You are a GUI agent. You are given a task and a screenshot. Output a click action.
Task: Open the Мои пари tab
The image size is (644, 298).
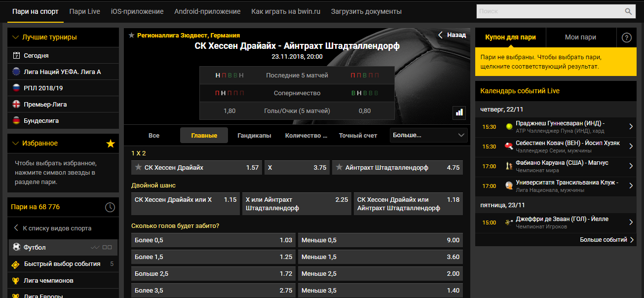[x=581, y=37]
